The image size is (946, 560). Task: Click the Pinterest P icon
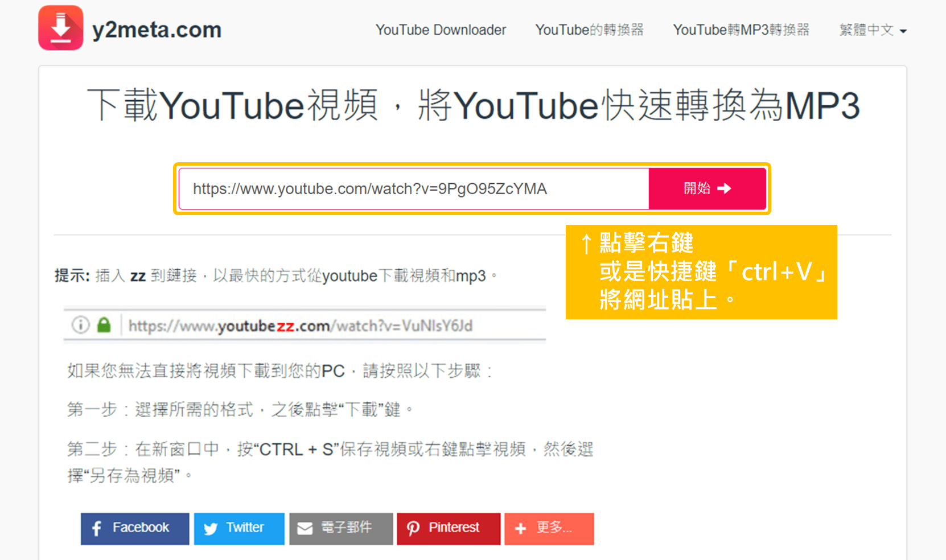(x=413, y=529)
